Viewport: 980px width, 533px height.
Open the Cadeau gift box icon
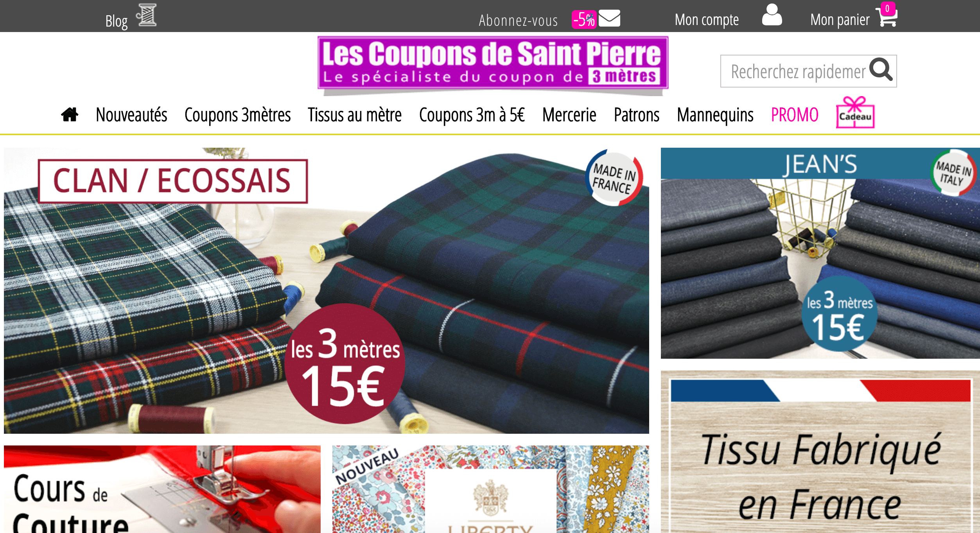855,113
